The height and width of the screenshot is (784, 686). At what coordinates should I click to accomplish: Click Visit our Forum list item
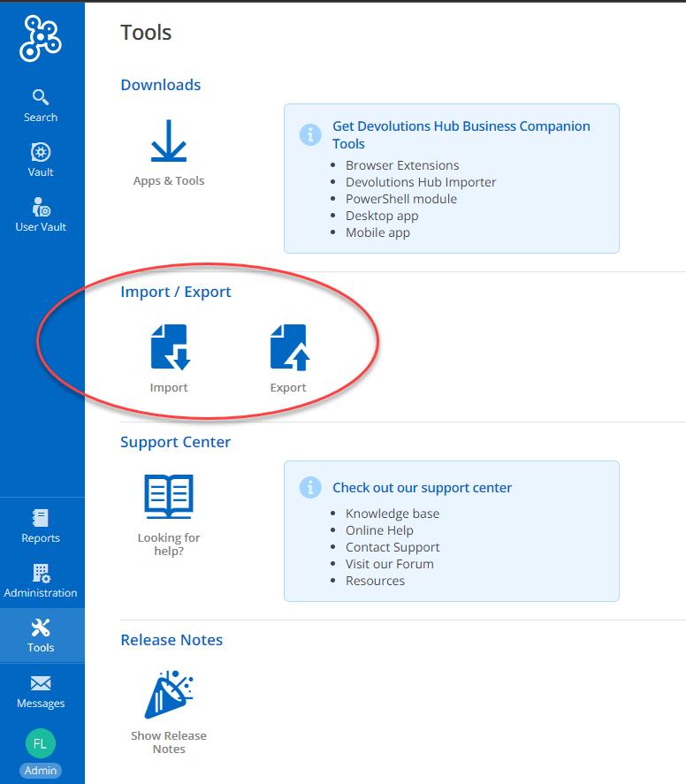tap(389, 564)
